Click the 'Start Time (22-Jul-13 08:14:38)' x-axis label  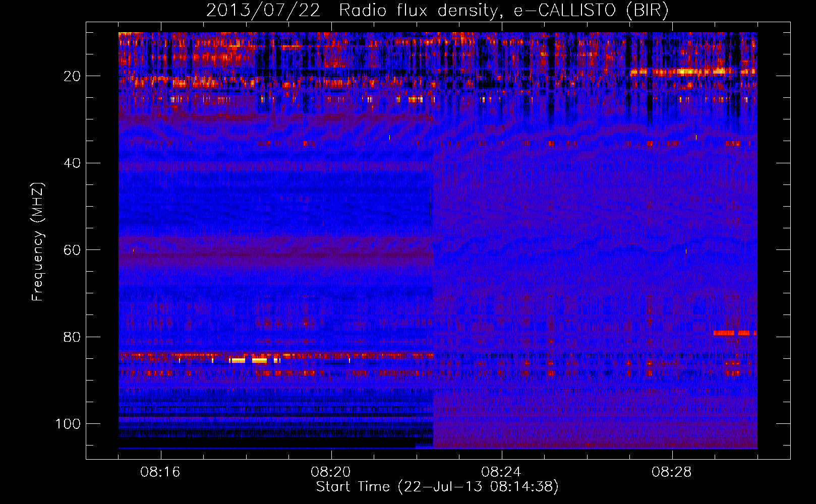tap(437, 487)
